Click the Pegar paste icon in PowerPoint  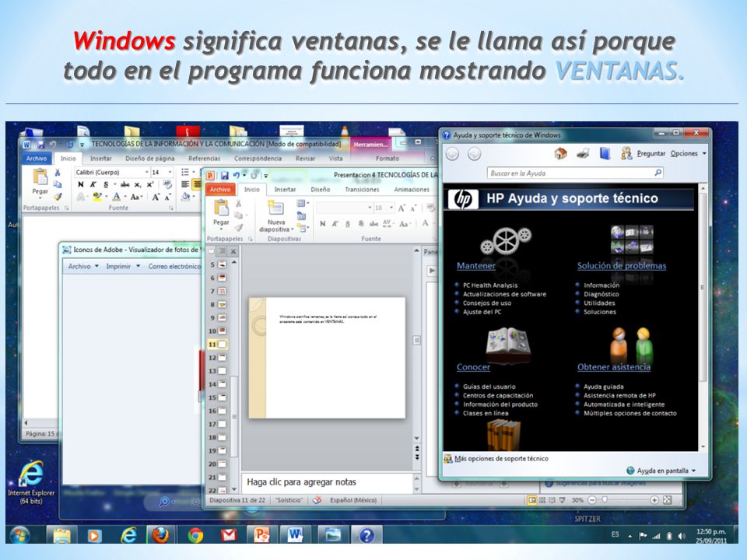point(221,208)
